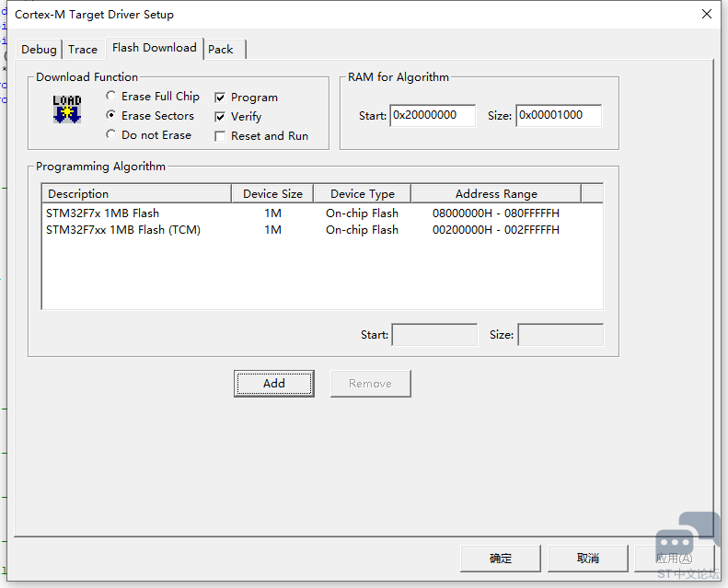Screen dimensions: 728x588
Task: Click the LOAD download icon
Action: [x=67, y=110]
